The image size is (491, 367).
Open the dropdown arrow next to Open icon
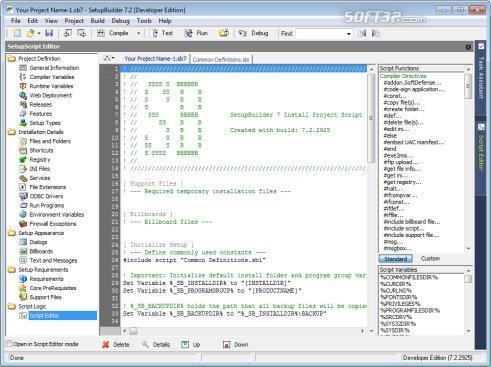point(39,33)
